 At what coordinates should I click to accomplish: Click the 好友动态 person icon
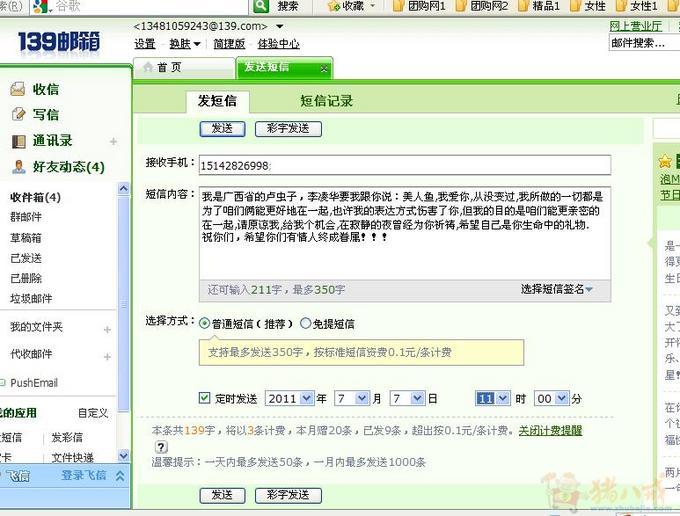(18, 167)
